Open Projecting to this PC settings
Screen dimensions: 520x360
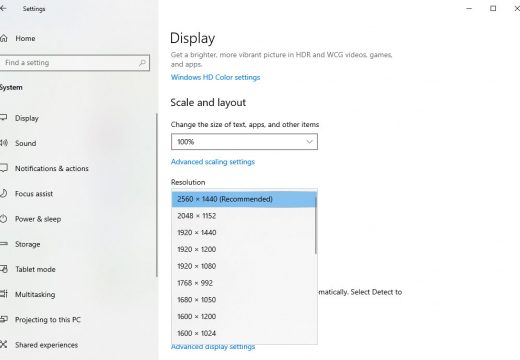click(48, 320)
